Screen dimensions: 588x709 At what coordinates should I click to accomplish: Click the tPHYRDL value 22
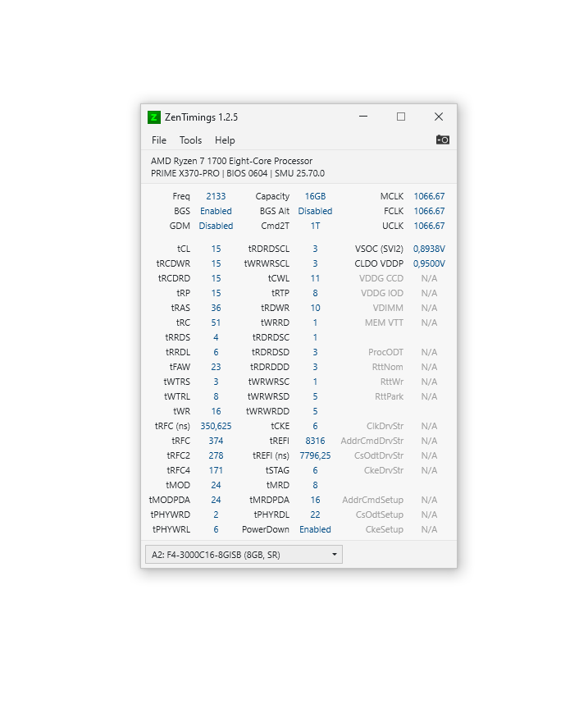[315, 515]
